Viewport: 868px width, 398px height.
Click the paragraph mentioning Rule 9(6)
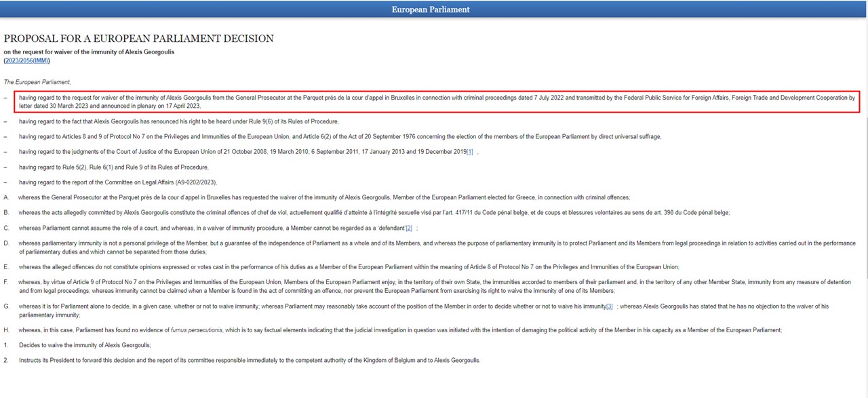(178, 121)
